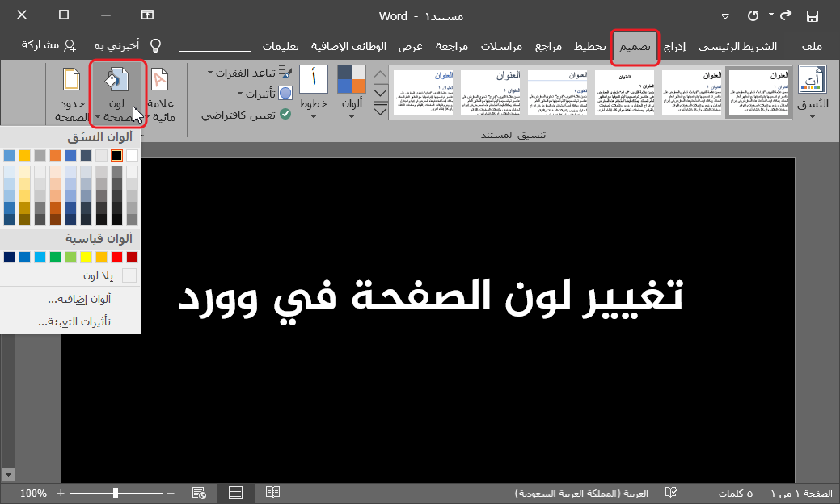Switch to الشريط الرئيسي home tab

[737, 47]
